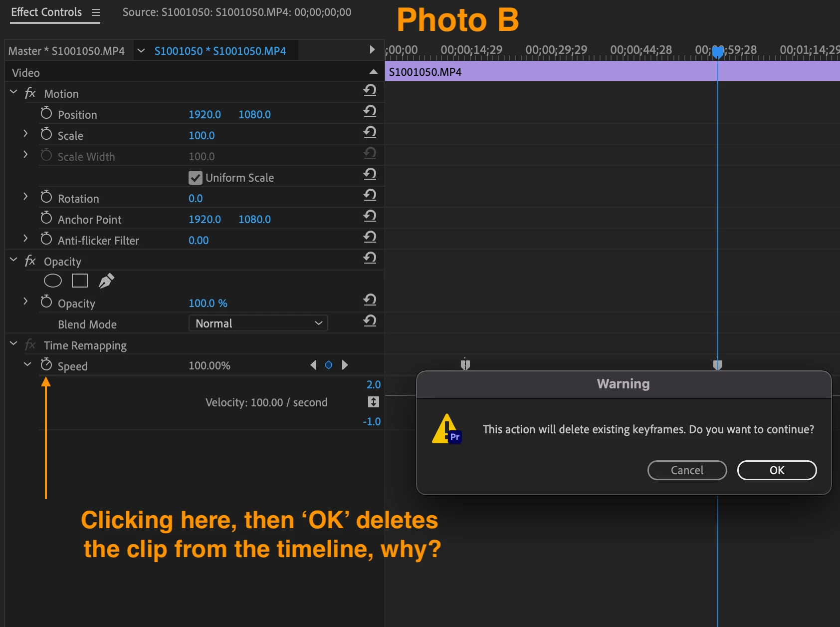This screenshot has width=840, height=627.
Task: Expand the Rotation parameter
Action: (x=25, y=197)
